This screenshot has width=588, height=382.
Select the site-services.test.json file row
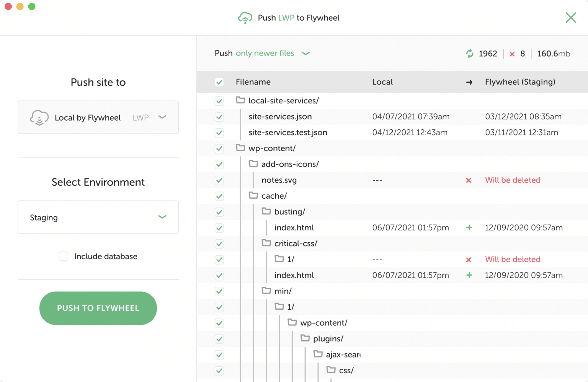(287, 132)
